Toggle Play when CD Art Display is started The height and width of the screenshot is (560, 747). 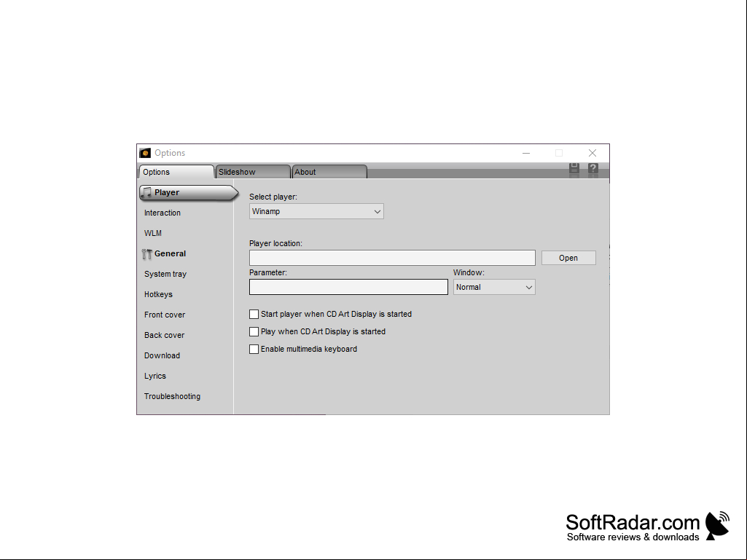point(254,331)
